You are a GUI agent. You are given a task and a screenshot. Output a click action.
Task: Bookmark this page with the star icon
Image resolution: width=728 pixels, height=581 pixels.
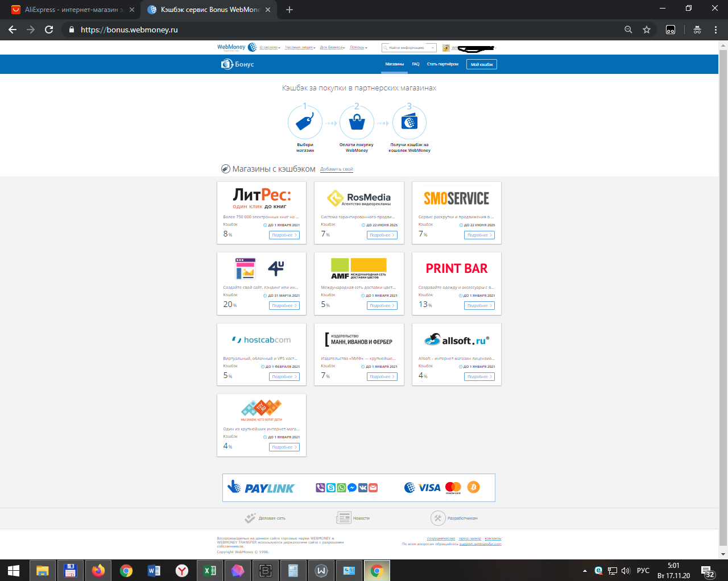(x=647, y=30)
